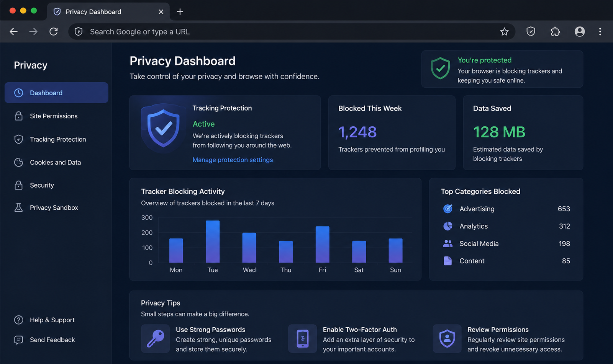Click the green You're protected shield icon
The width and height of the screenshot is (613, 364).
click(x=440, y=69)
